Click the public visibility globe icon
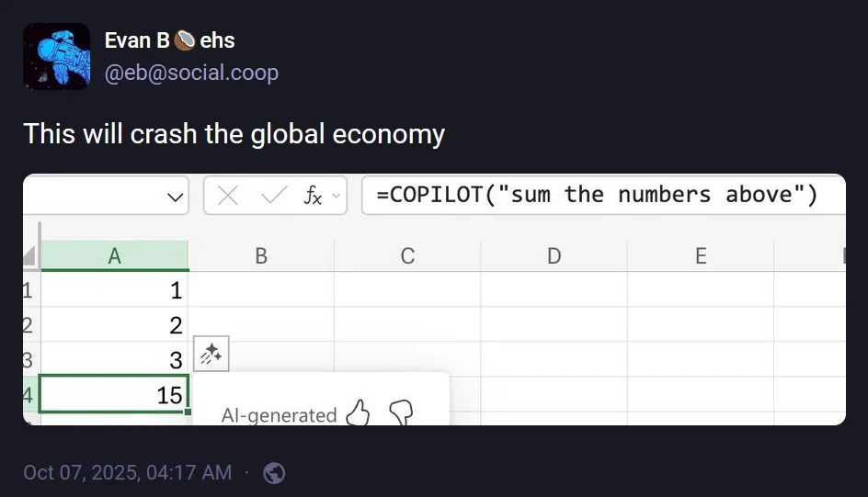The image size is (868, 497). pyautogui.click(x=274, y=473)
